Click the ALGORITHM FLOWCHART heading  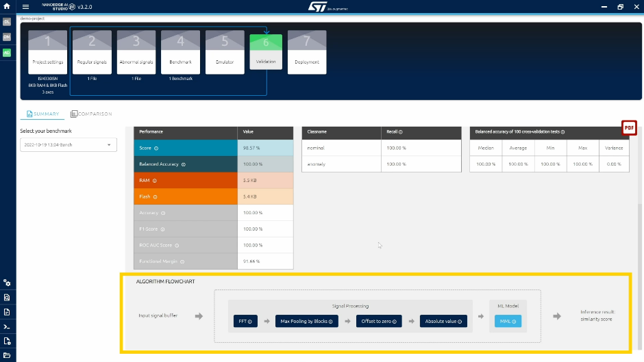click(x=166, y=281)
